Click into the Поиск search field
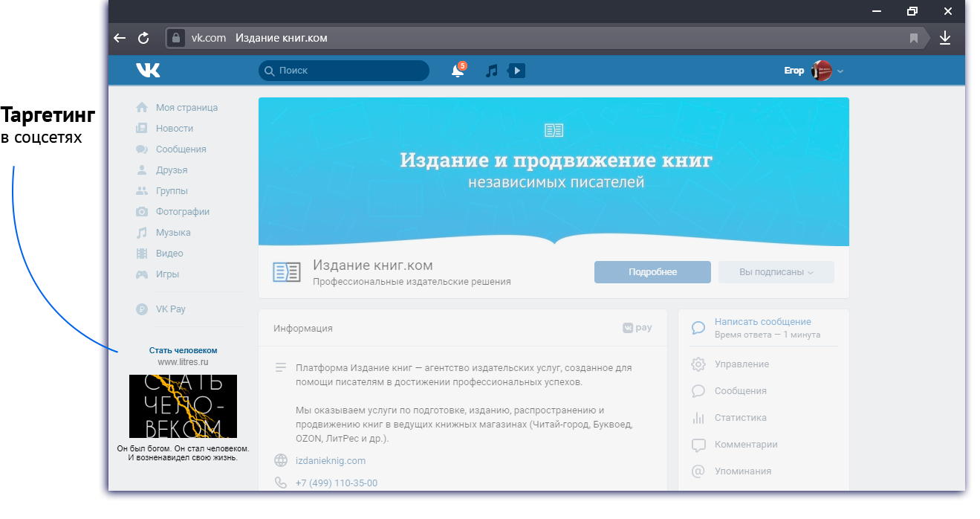The image size is (980, 519). click(x=344, y=71)
